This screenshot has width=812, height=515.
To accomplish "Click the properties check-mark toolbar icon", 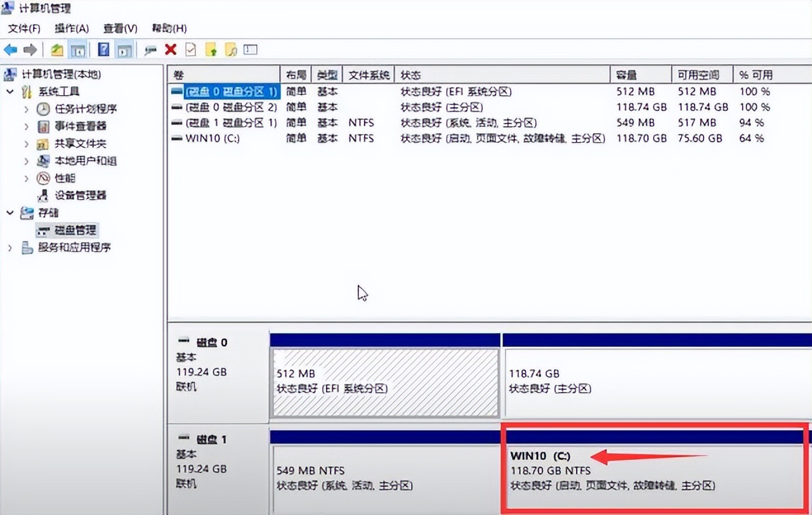I will pos(190,49).
